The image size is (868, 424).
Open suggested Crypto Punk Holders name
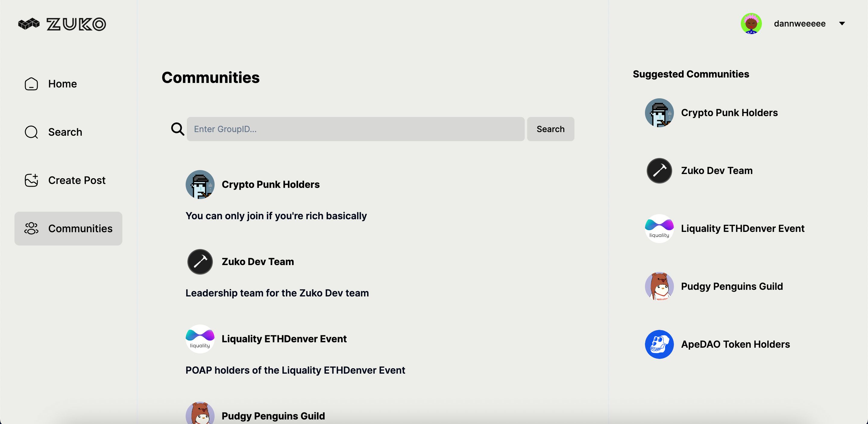pyautogui.click(x=729, y=113)
